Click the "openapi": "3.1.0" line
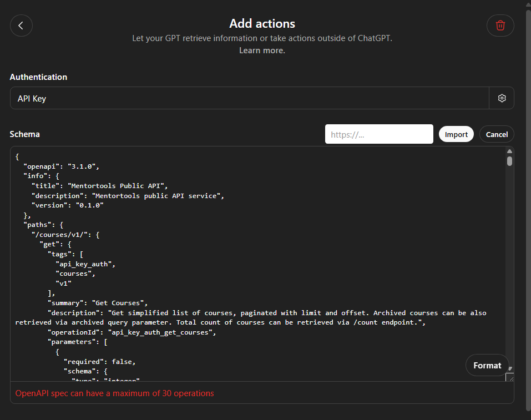 [61, 166]
